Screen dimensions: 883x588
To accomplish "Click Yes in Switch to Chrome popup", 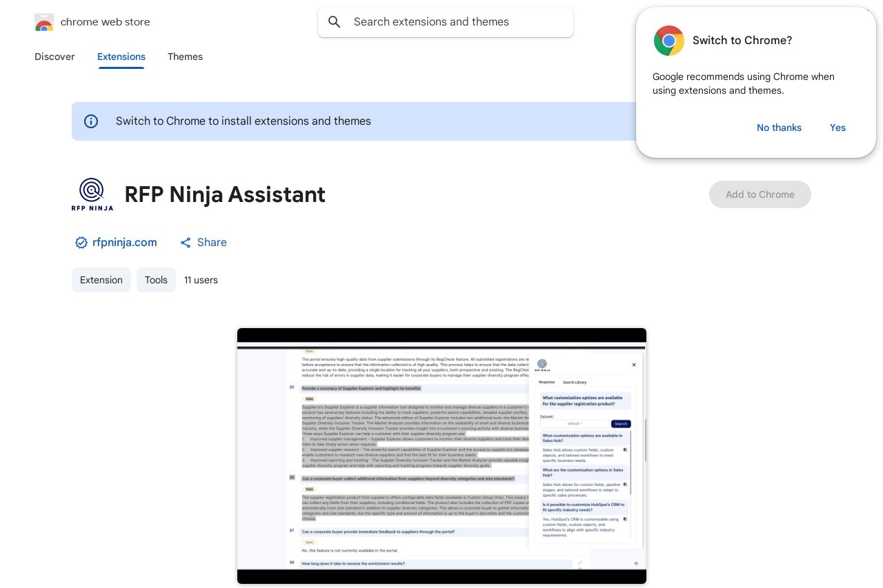I will tap(837, 128).
